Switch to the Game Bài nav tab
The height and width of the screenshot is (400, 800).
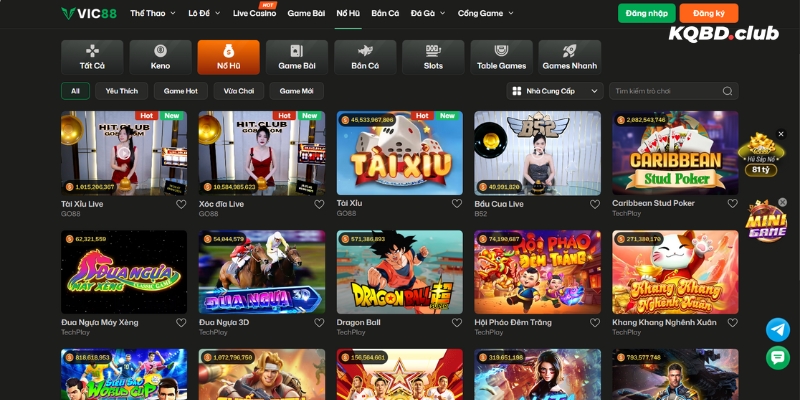click(x=305, y=13)
